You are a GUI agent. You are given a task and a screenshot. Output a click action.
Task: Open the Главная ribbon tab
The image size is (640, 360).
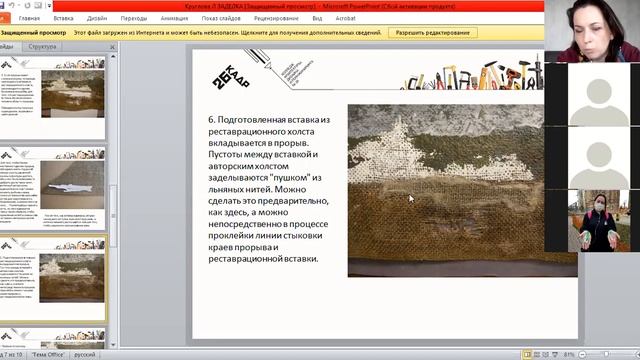coord(29,18)
